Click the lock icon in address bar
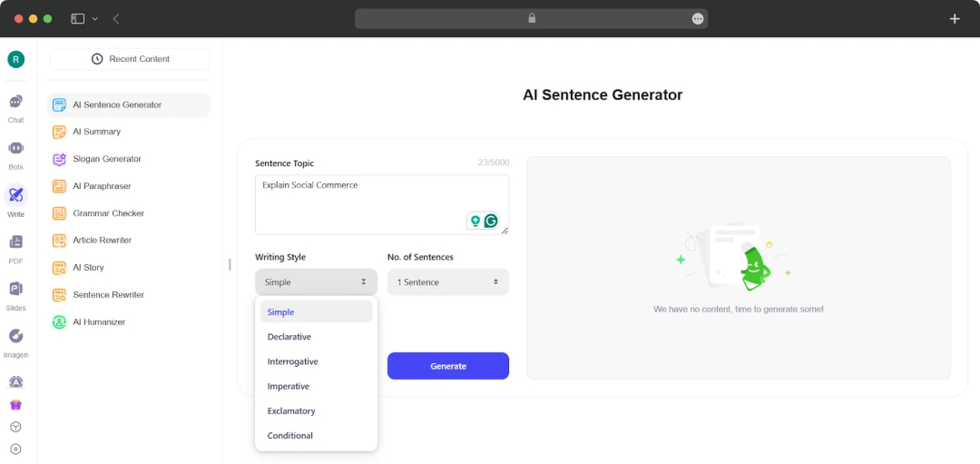The height and width of the screenshot is (464, 980). click(x=532, y=19)
